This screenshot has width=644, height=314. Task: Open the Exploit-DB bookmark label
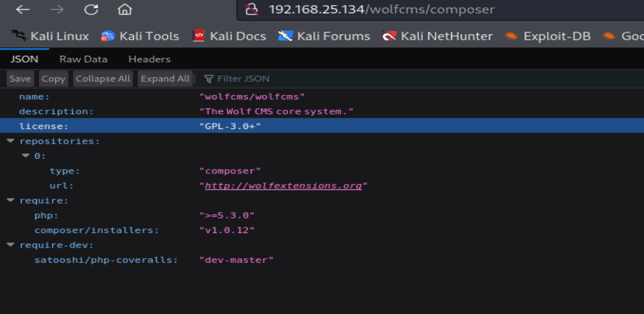[557, 36]
